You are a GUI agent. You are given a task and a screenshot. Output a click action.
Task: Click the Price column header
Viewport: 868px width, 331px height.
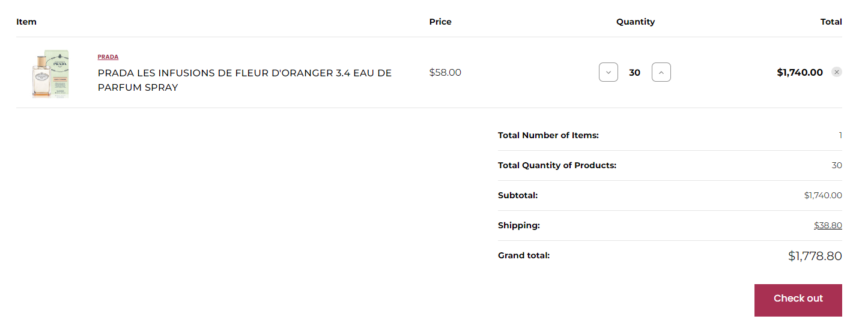pyautogui.click(x=440, y=22)
